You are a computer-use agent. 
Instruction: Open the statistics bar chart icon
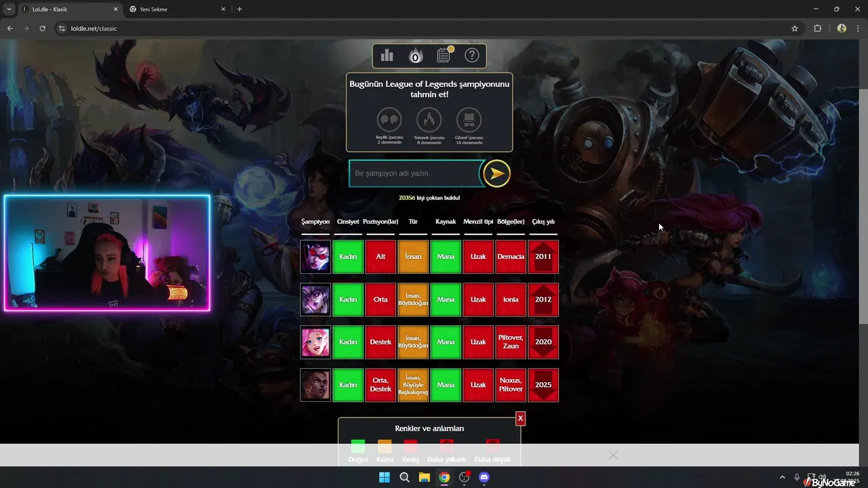387,56
